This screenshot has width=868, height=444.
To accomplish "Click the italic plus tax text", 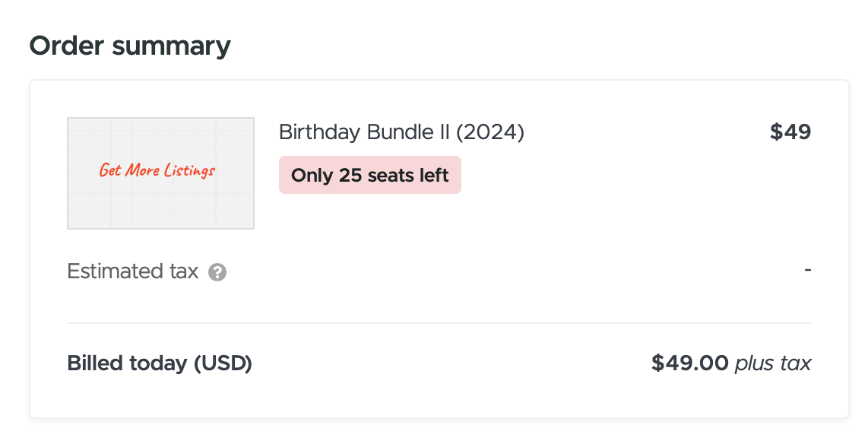I will coord(773,363).
